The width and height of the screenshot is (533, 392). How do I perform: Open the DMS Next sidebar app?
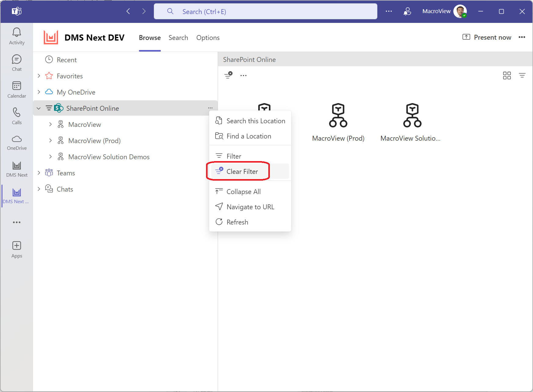coord(17,169)
